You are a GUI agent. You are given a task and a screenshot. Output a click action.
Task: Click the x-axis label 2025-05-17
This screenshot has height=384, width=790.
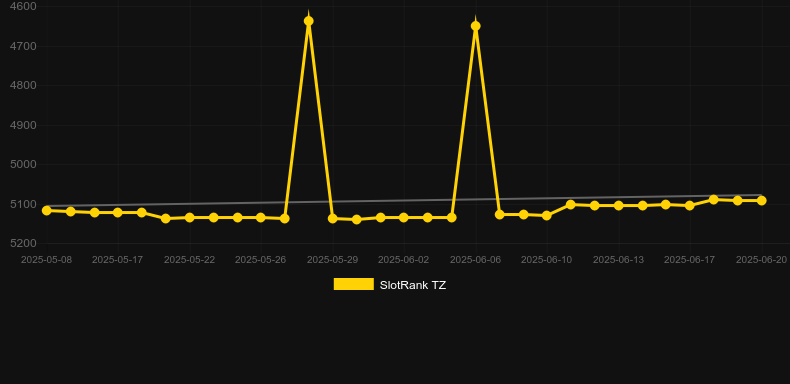point(117,260)
